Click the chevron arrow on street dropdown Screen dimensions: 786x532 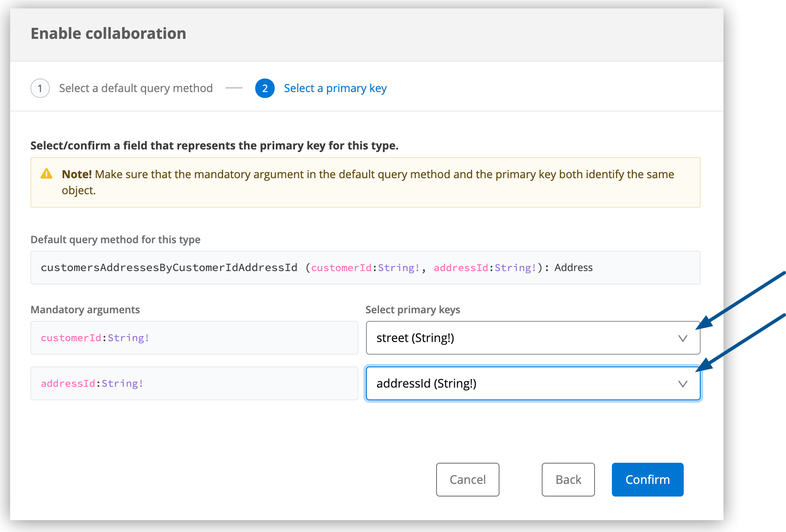pos(682,338)
